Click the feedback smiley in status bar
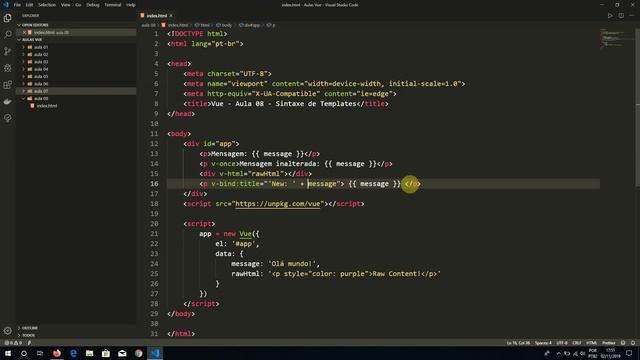The image size is (640, 360). coord(623,343)
